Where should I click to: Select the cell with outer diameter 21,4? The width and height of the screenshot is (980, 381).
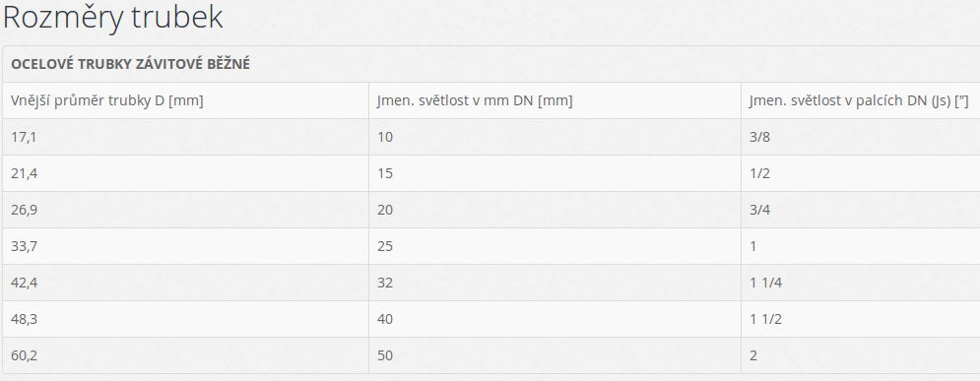tap(185, 173)
